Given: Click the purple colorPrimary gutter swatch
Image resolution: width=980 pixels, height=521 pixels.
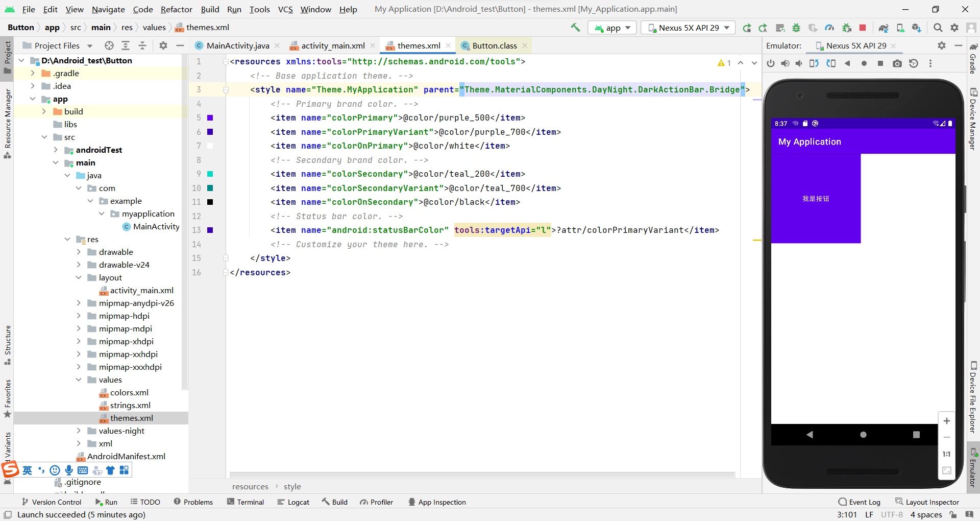Looking at the screenshot, I should 210,118.
